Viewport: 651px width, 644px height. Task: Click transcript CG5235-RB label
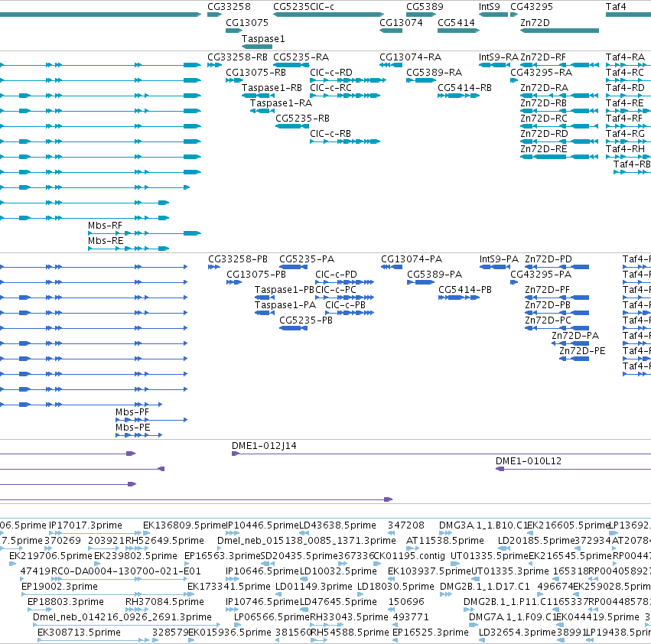[x=302, y=119]
